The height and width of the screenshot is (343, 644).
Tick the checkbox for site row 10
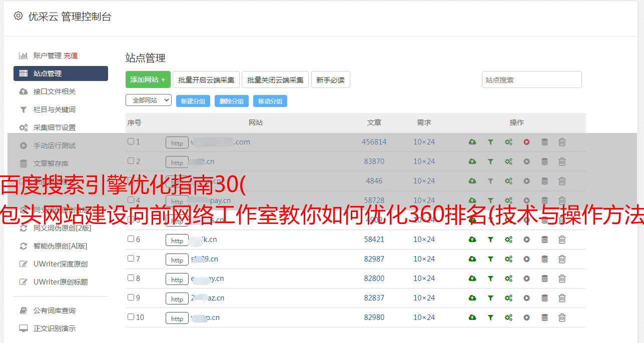point(131,317)
